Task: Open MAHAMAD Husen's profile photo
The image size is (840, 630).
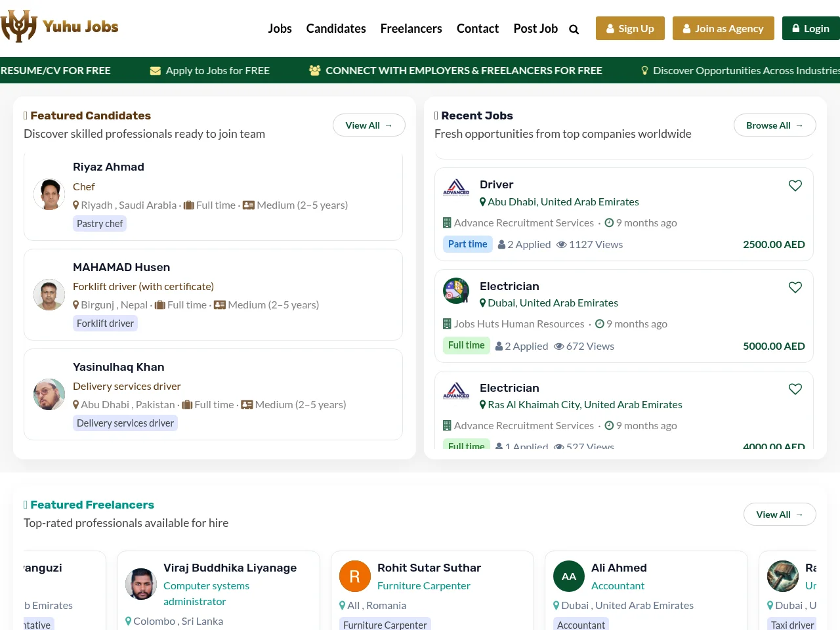Action: coord(49,295)
